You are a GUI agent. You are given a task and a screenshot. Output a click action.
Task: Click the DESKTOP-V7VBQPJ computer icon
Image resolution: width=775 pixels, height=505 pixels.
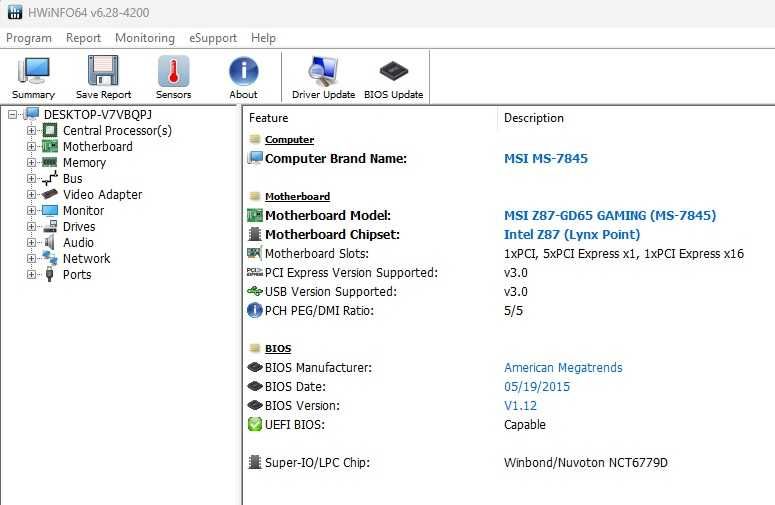click(31, 114)
